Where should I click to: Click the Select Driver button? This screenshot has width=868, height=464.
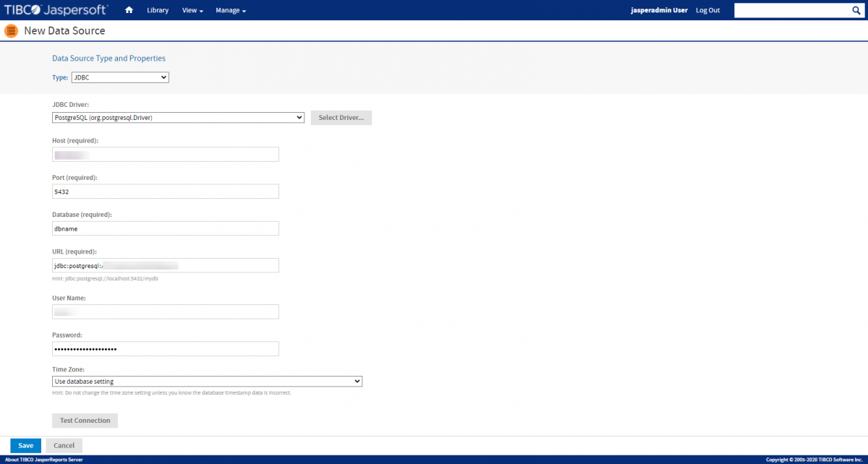tap(341, 118)
